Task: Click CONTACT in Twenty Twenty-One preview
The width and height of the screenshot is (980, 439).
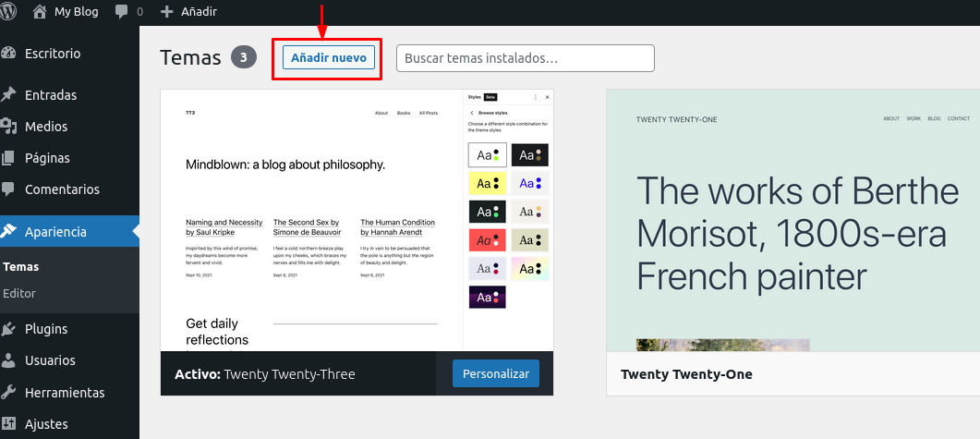Action: click(x=959, y=119)
